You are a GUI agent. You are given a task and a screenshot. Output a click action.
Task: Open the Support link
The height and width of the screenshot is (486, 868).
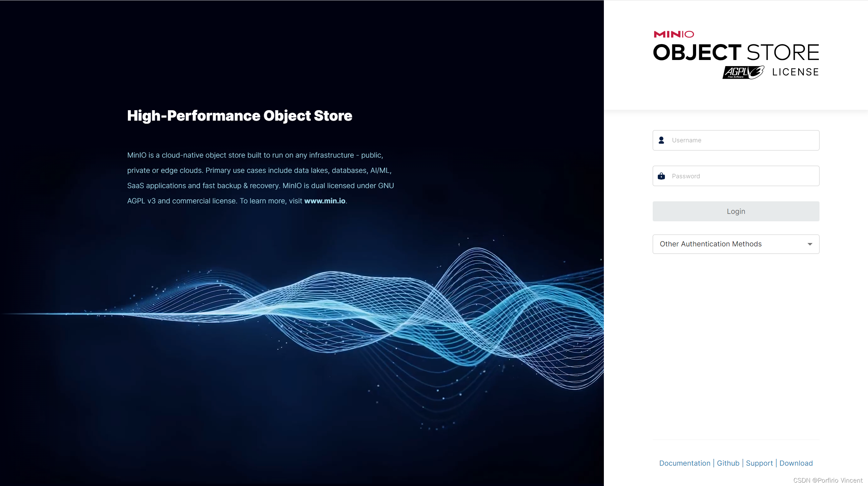point(759,463)
